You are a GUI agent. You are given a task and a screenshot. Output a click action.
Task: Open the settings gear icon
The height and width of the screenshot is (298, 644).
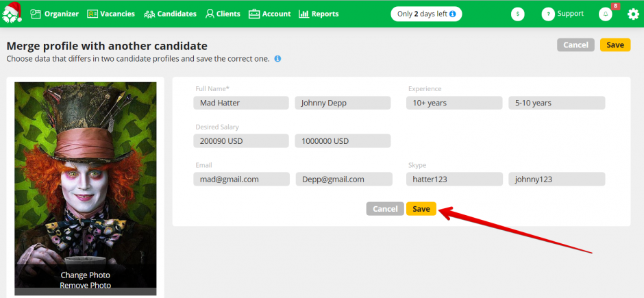click(x=633, y=14)
